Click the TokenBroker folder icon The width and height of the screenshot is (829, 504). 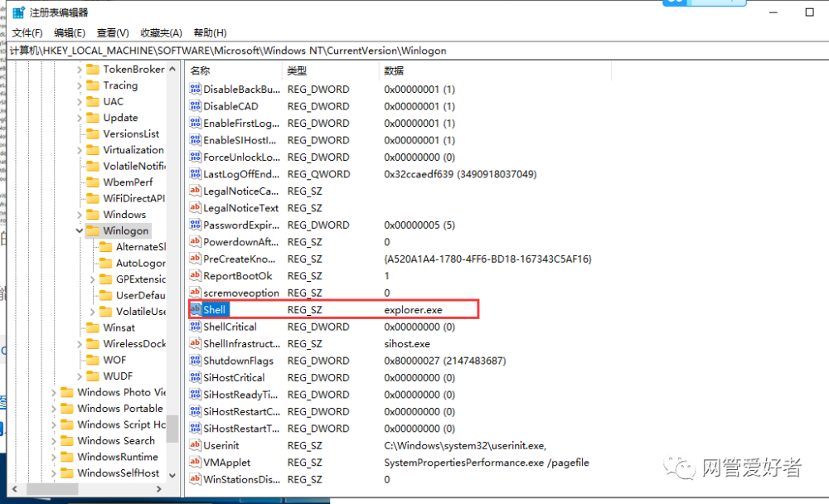tap(93, 69)
